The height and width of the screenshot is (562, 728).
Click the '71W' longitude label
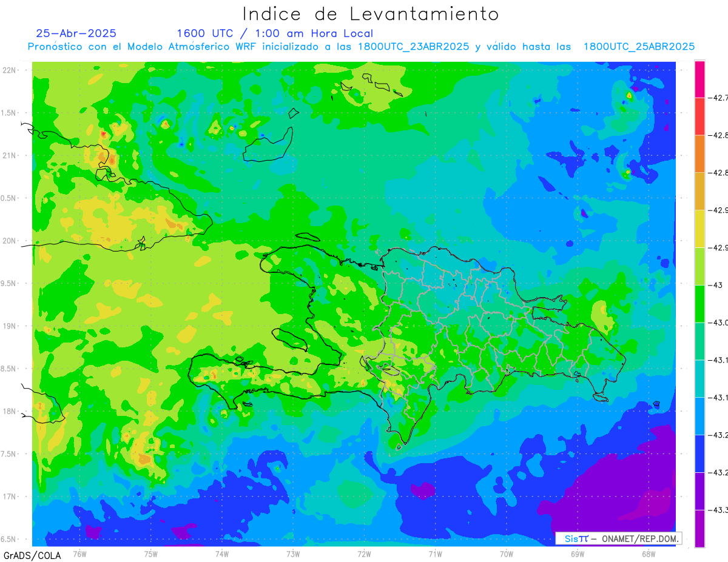tap(435, 554)
